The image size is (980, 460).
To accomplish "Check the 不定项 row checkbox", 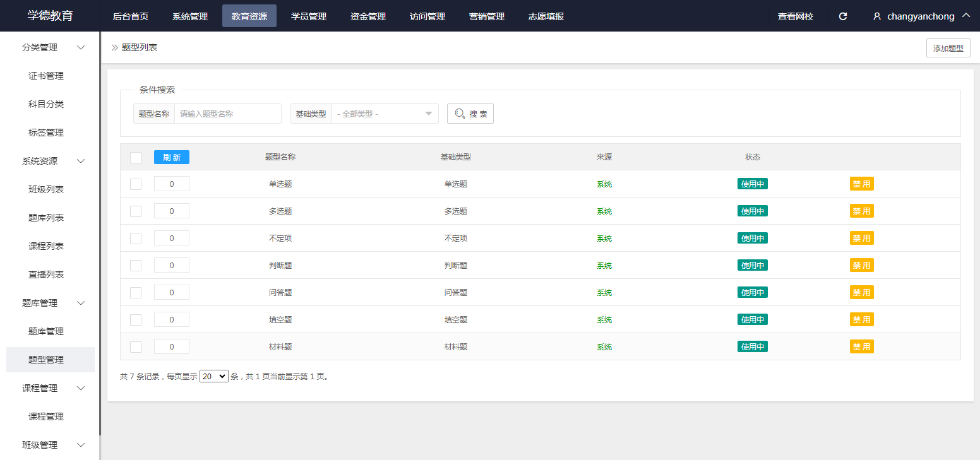I will [136, 239].
